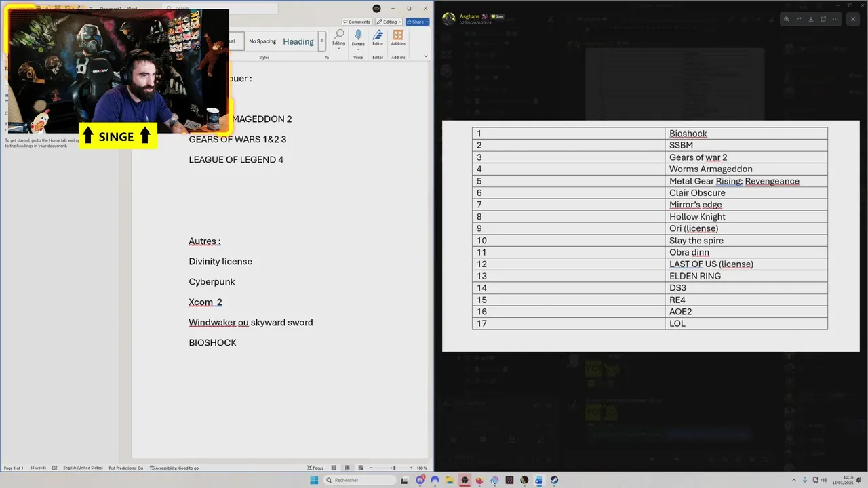Click English (United States) language indicator

(83, 468)
